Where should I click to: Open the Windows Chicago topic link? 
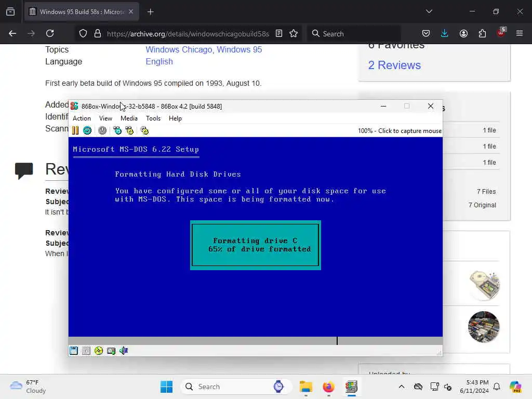pyautogui.click(x=179, y=49)
